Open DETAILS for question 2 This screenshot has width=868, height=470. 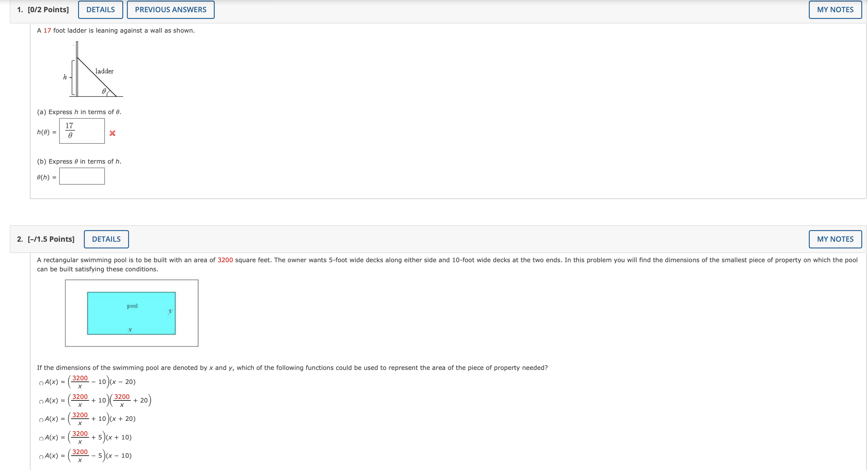click(106, 239)
